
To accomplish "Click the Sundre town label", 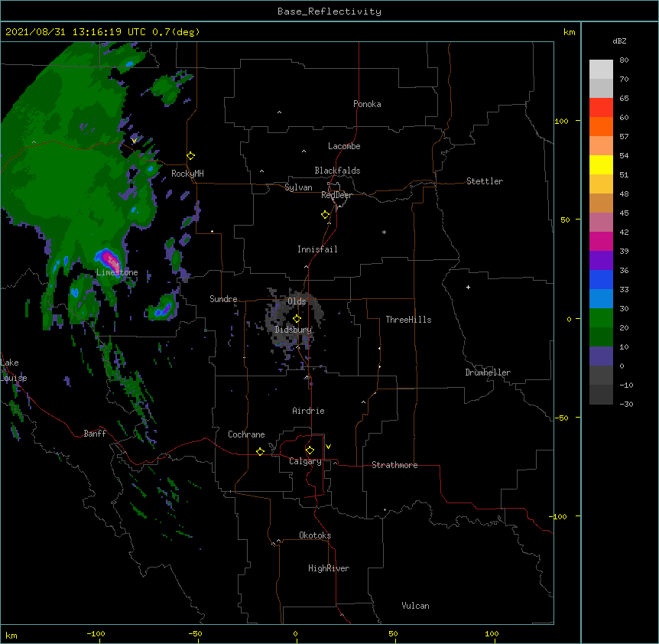I will click(x=223, y=299).
